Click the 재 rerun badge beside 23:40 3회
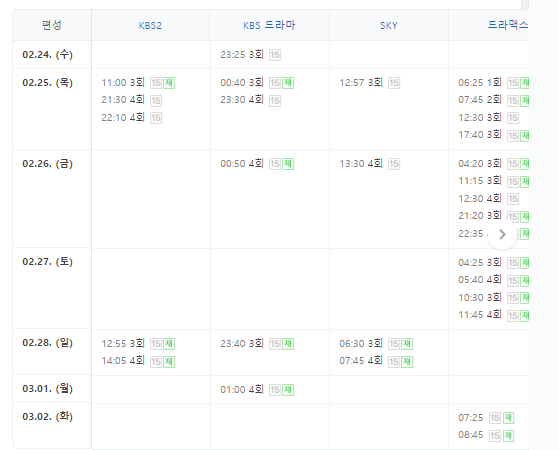 [x=288, y=344]
